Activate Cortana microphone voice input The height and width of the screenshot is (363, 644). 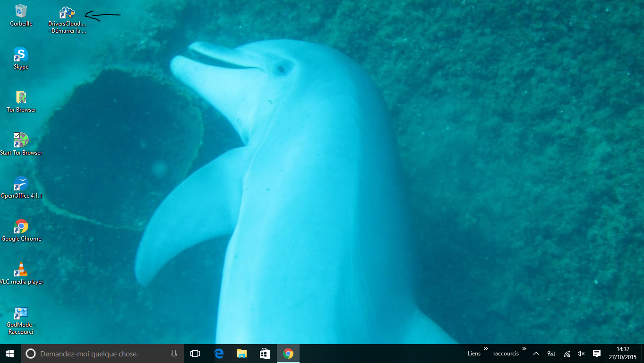pos(174,354)
